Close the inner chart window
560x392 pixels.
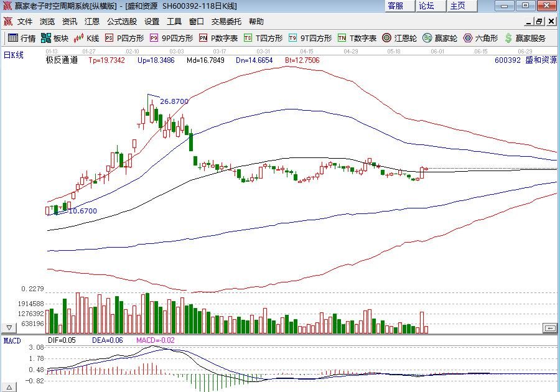(551, 22)
